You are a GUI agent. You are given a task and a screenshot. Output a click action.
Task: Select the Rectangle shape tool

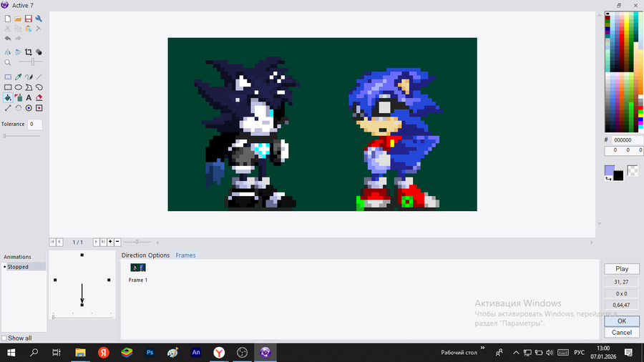coord(8,87)
